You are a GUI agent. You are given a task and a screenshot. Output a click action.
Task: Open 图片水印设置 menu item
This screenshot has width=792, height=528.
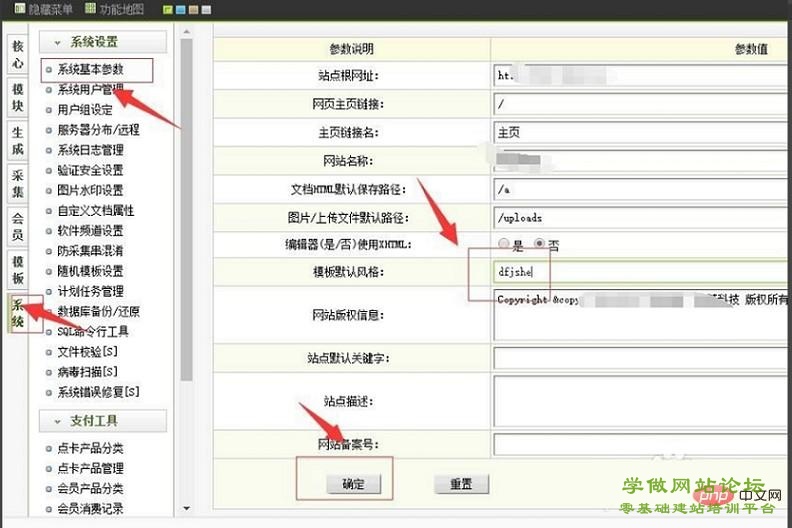90,190
